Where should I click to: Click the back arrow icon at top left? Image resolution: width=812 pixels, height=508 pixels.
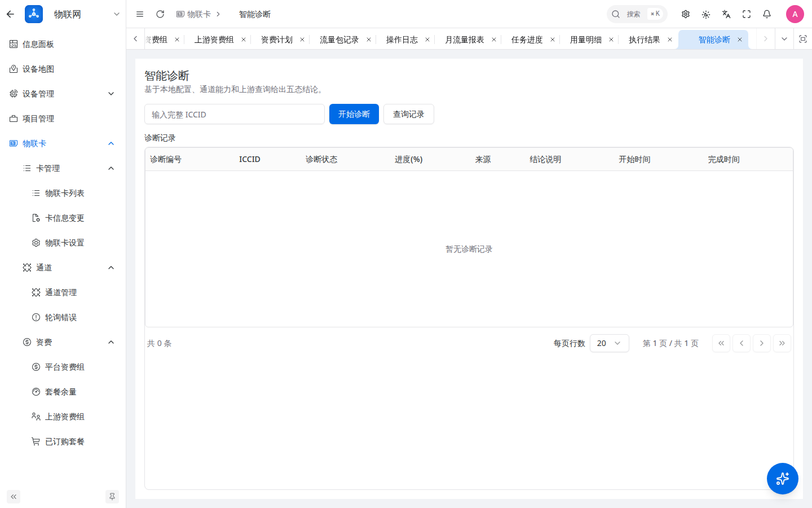coord(10,14)
